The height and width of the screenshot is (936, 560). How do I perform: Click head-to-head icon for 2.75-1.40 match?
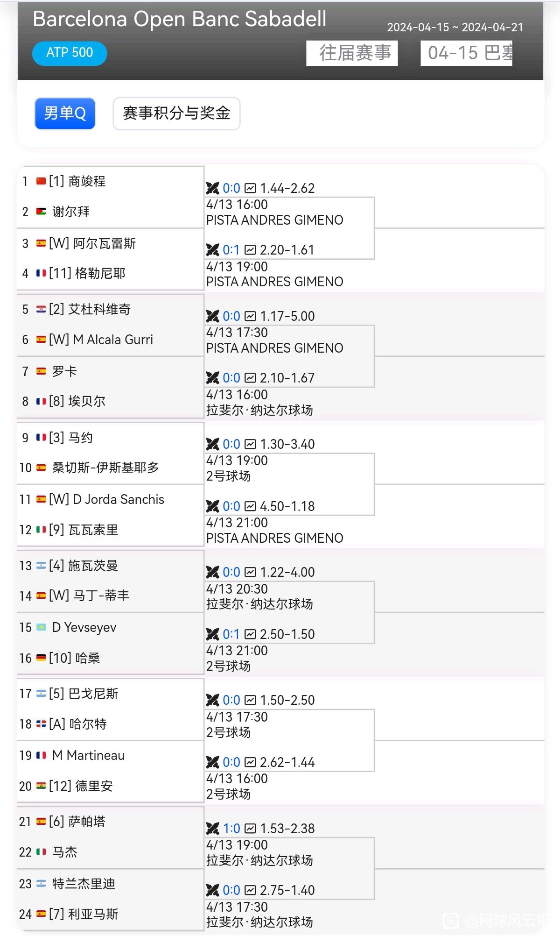(x=212, y=890)
